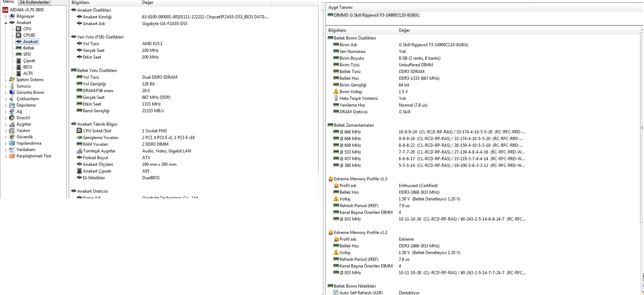The image size is (644, 295).
Task: Toggle the Auto Self Refresh (ASR) checkbox
Action: (336, 293)
